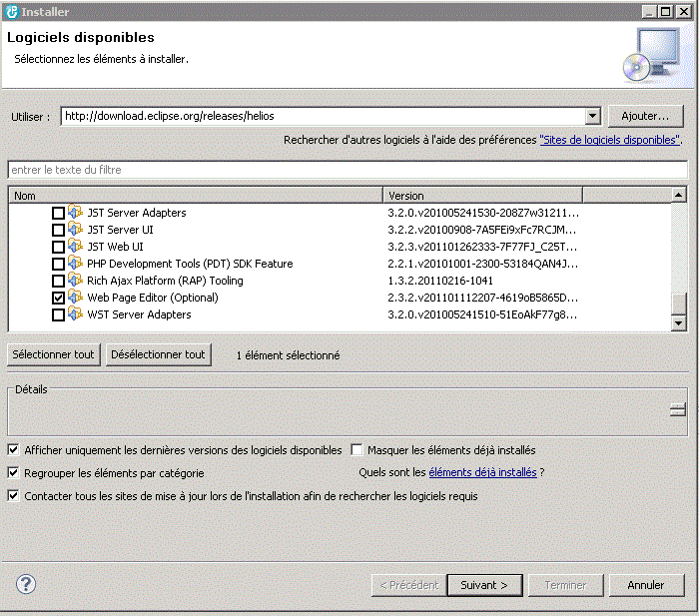The width and height of the screenshot is (699, 616).
Task: Click the JST Server Adapters feature icon
Action: point(75,212)
